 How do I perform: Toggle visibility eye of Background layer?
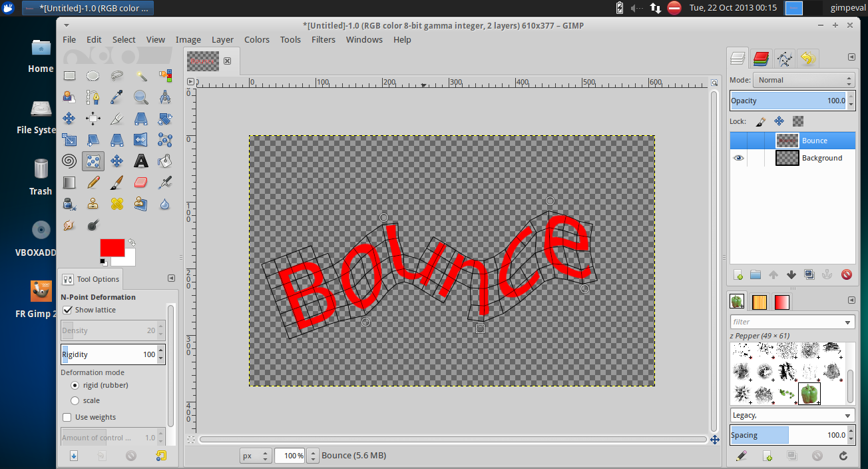(738, 158)
